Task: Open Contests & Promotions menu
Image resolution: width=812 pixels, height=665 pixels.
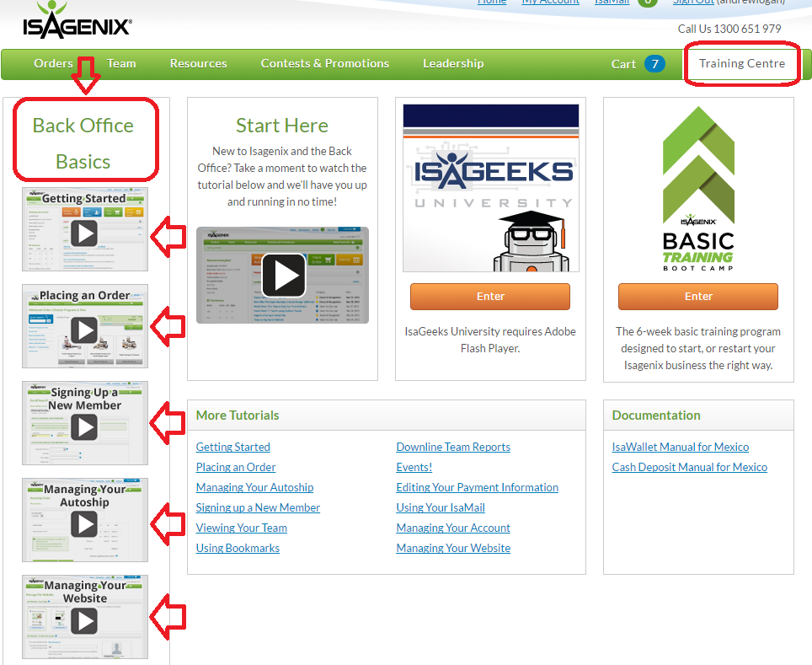Action: point(324,63)
